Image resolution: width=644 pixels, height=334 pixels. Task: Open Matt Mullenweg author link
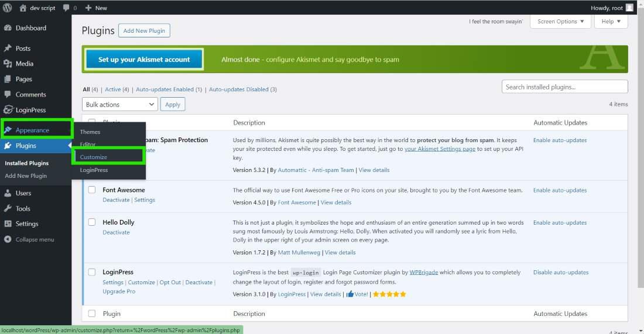click(x=299, y=253)
